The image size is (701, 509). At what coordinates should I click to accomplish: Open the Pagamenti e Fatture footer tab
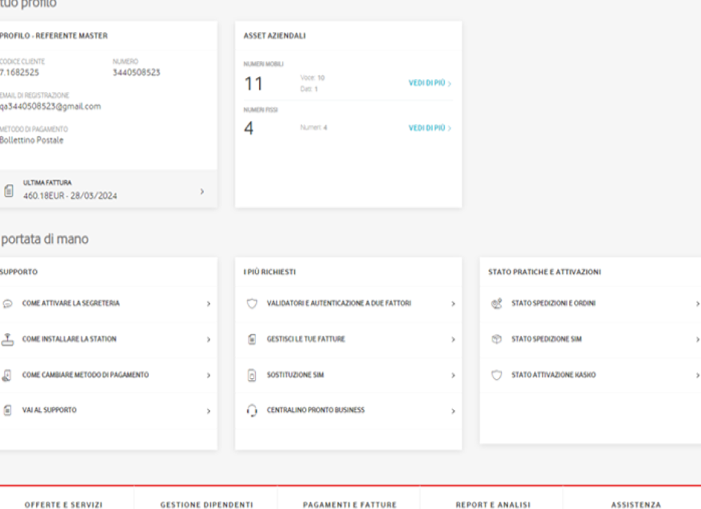pyautogui.click(x=350, y=505)
